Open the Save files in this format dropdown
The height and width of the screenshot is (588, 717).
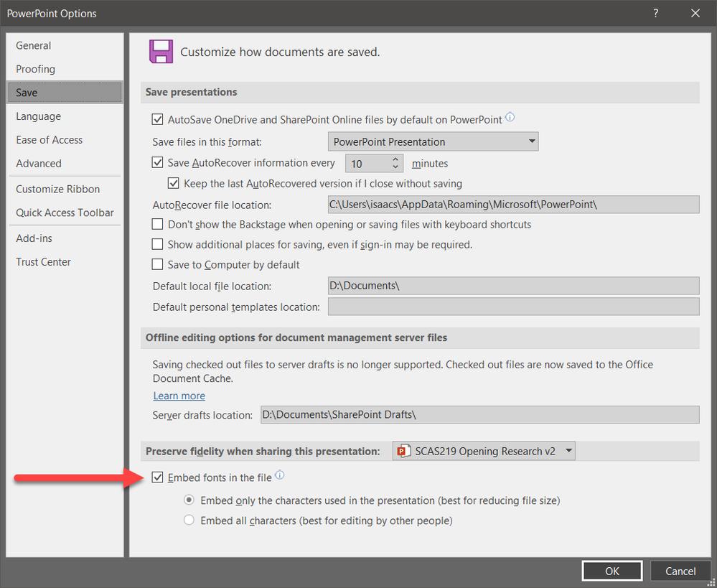[433, 141]
